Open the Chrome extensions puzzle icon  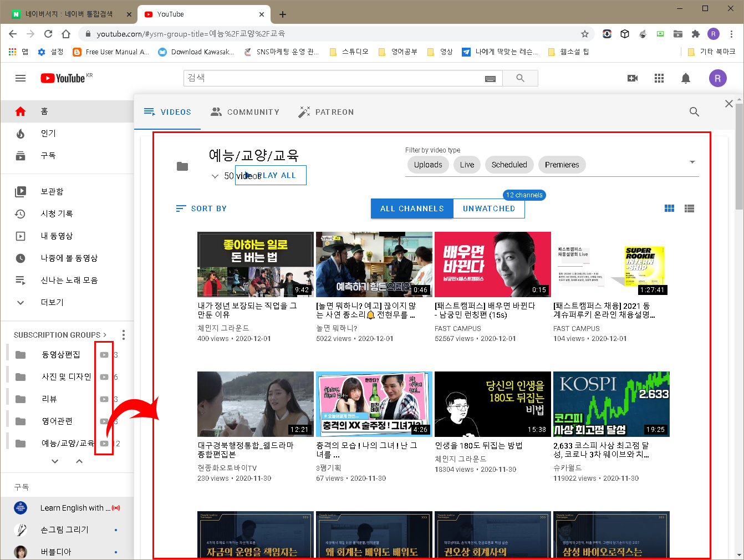coord(696,34)
